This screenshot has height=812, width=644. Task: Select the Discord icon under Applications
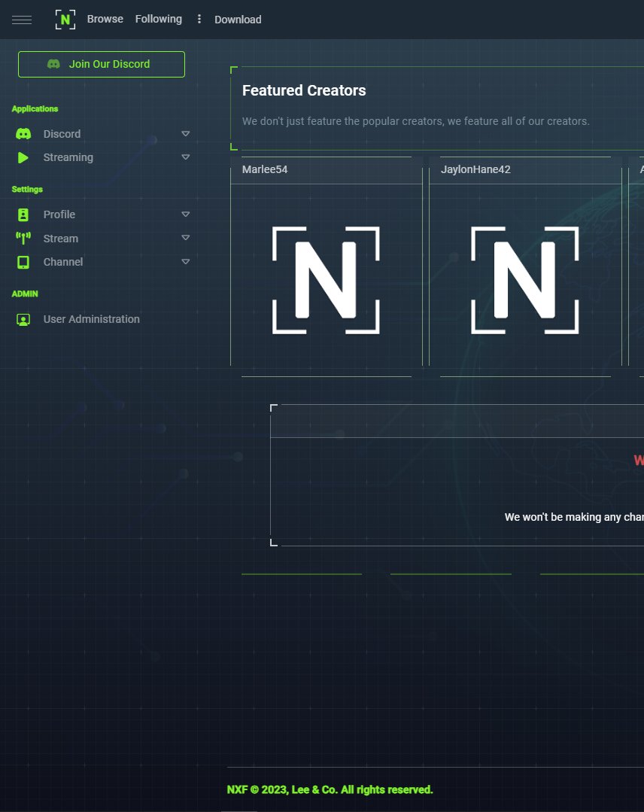pyautogui.click(x=23, y=133)
